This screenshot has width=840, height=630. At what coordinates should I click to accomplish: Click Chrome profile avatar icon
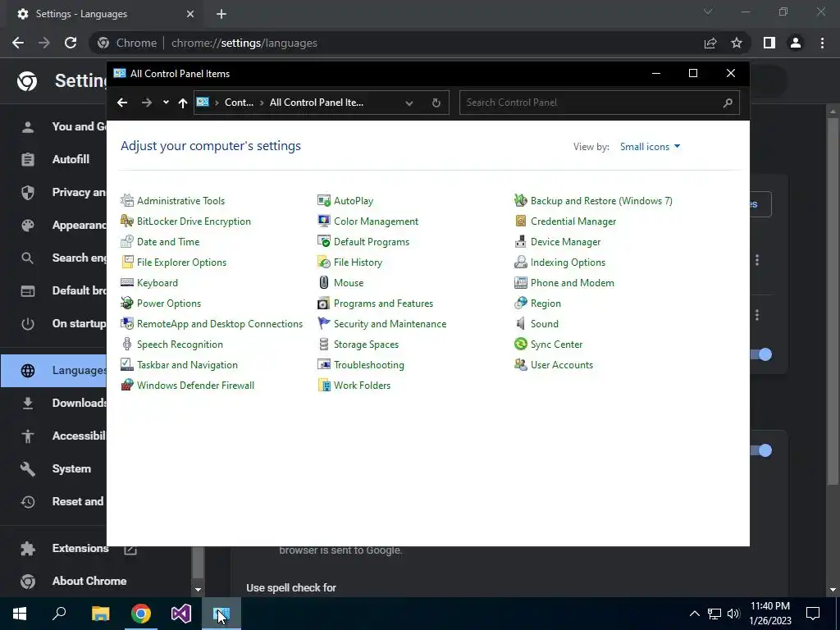796,43
